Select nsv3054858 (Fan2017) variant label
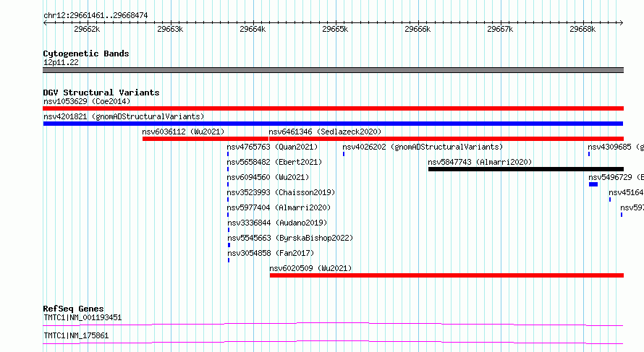This screenshot has height=352, width=644. [x=271, y=253]
